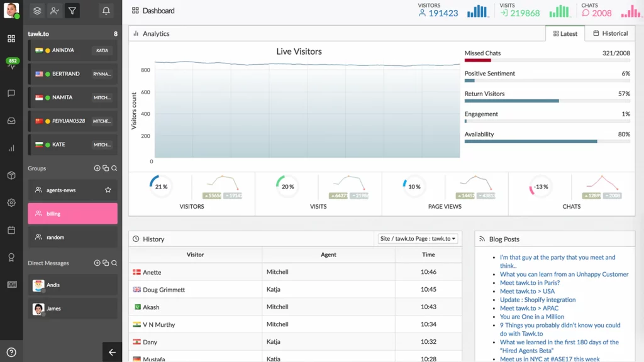644x362 pixels.
Task: Select the filter funnel icon
Action: (x=72, y=11)
